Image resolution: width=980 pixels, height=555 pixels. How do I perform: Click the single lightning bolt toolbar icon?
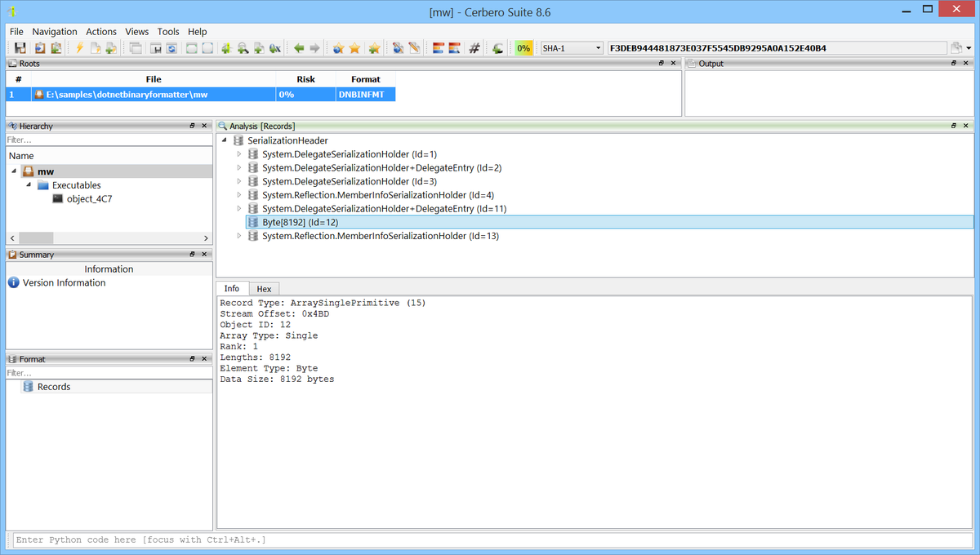point(79,48)
